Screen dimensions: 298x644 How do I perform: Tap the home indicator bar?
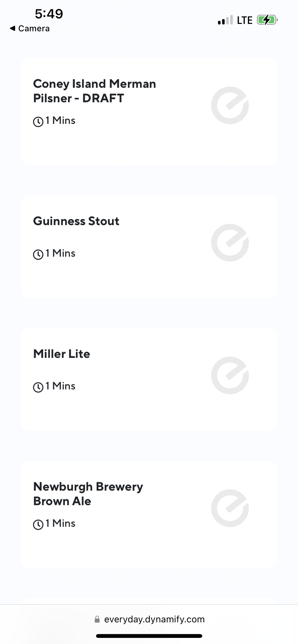tap(149, 636)
